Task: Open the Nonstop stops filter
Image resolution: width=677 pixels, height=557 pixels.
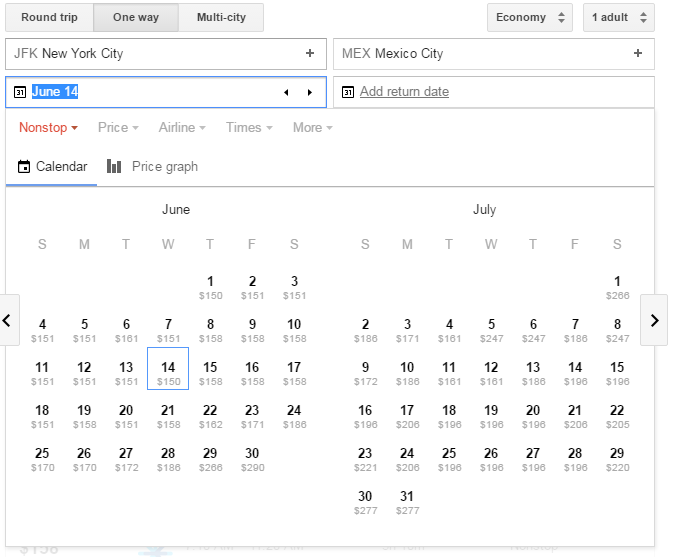Action: pos(48,128)
